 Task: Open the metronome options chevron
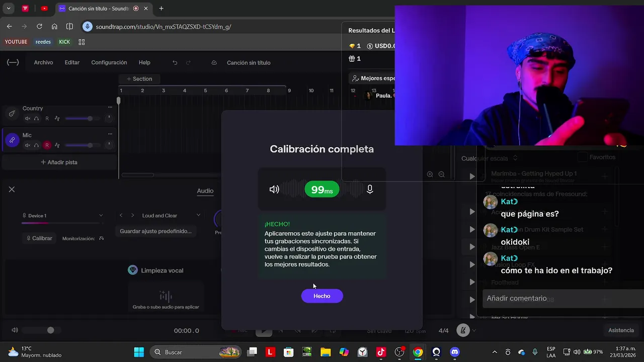tap(473, 330)
